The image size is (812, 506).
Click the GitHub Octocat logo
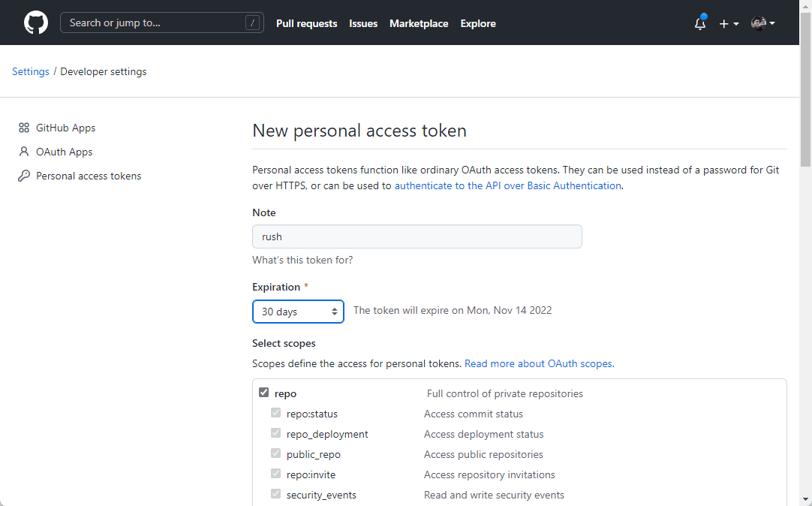pos(36,23)
